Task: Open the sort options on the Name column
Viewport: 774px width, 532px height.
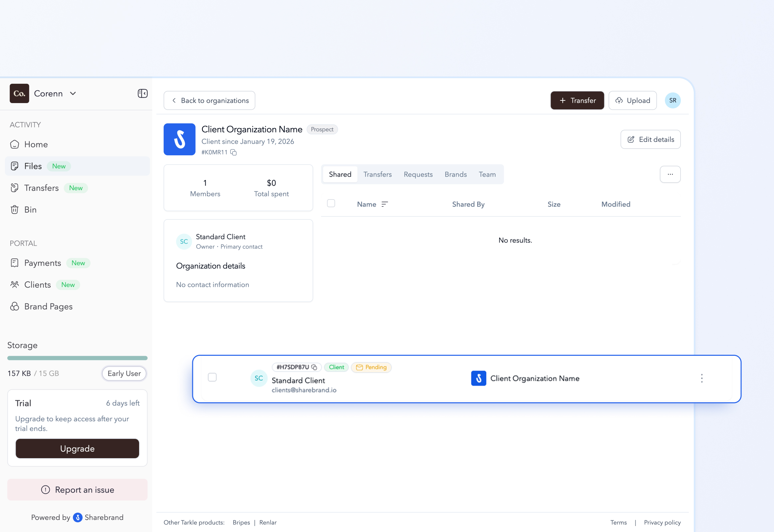Action: 385,204
